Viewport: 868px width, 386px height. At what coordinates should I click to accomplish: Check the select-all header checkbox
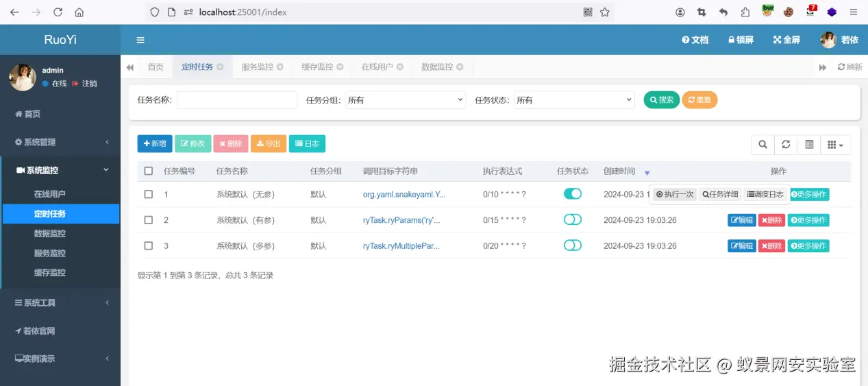point(149,171)
